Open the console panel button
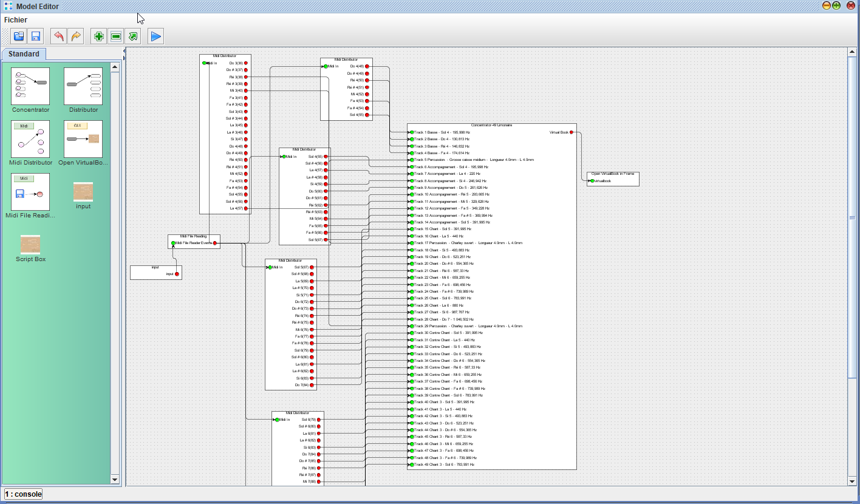The width and height of the screenshot is (860, 504). point(24,494)
